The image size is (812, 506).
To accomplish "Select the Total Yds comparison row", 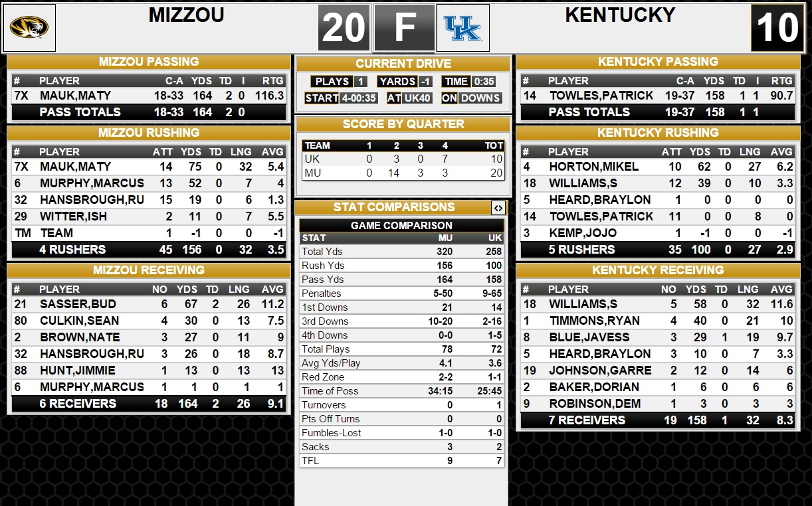I will point(402,252).
